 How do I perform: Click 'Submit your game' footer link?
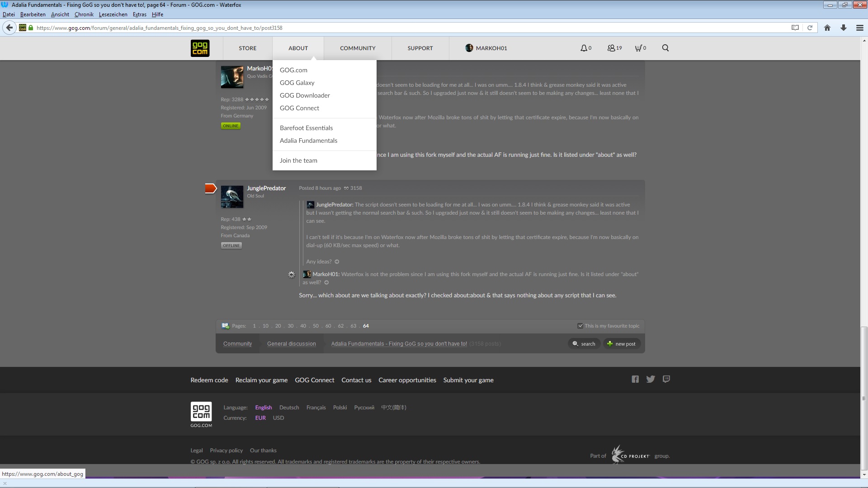[468, 380]
